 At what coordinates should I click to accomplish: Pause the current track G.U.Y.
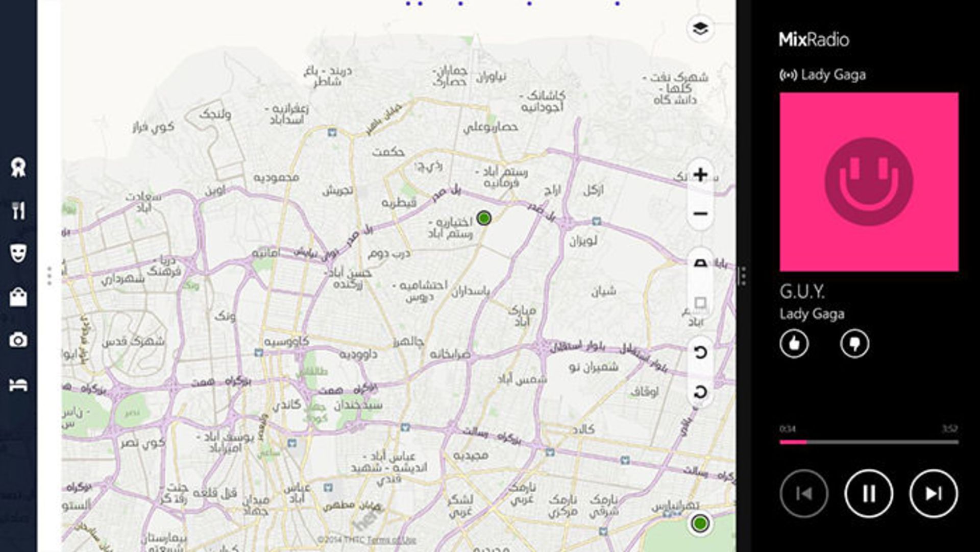click(868, 493)
